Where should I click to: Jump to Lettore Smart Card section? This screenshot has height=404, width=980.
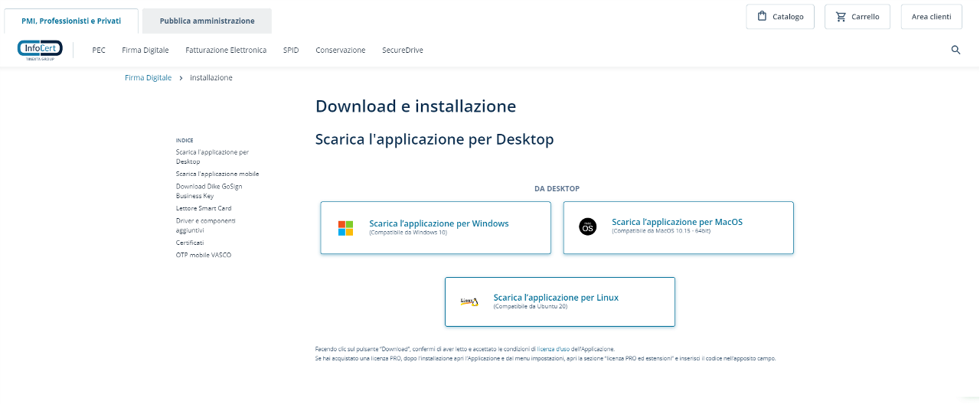pyautogui.click(x=204, y=208)
